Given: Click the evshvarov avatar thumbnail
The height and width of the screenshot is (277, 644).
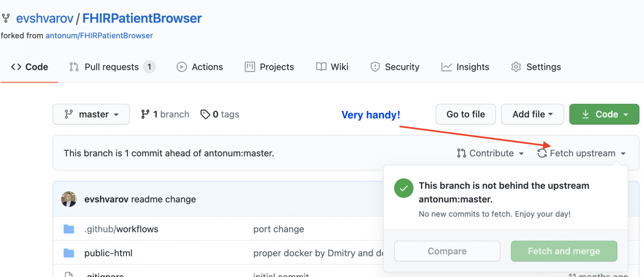Looking at the screenshot, I should (x=69, y=199).
